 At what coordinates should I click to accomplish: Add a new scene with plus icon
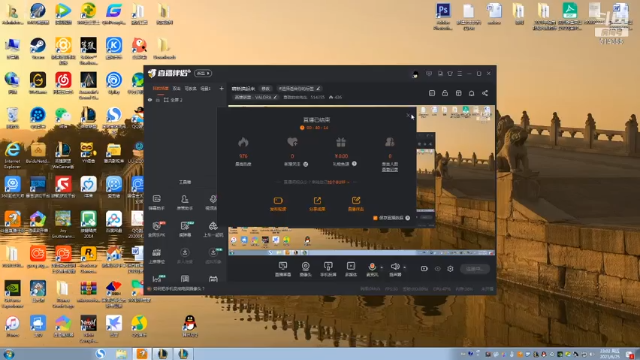221,89
